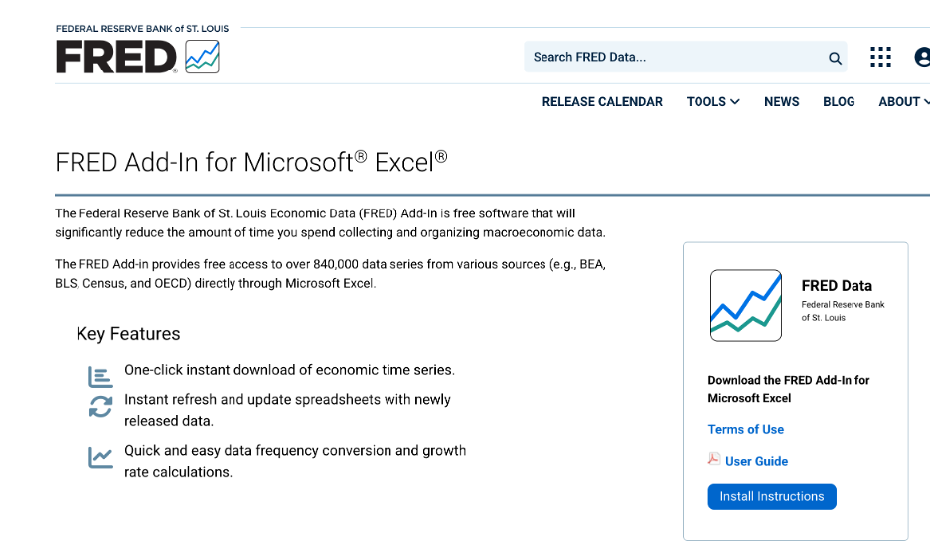Click 'One-click instant download of economic time series'
Image resolution: width=930 pixels, height=560 pixels.
click(x=289, y=370)
